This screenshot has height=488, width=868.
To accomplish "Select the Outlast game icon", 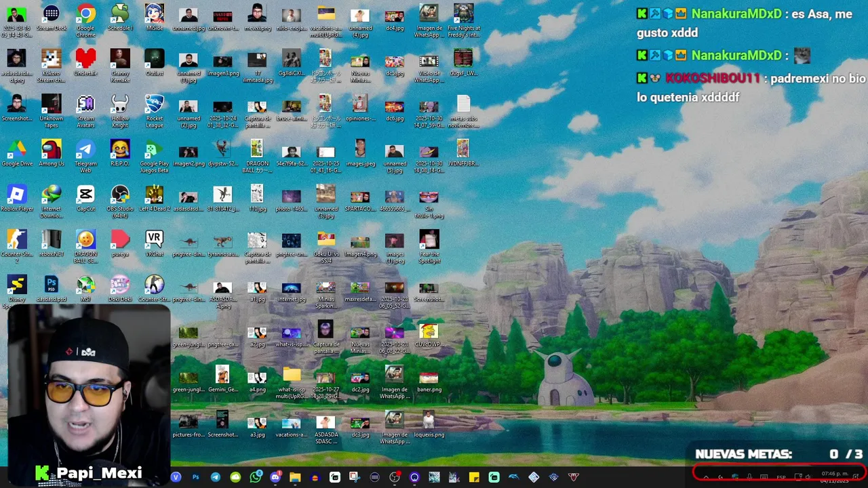I will coord(155,62).
